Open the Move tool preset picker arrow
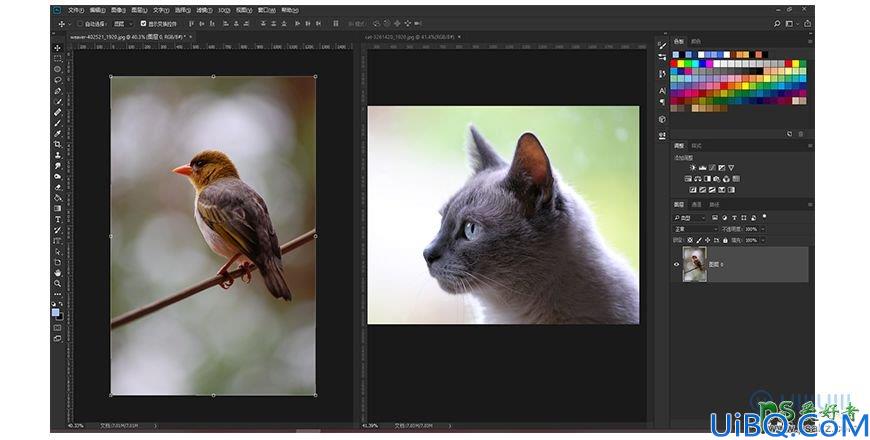This screenshot has height=440, width=870. tap(68, 24)
